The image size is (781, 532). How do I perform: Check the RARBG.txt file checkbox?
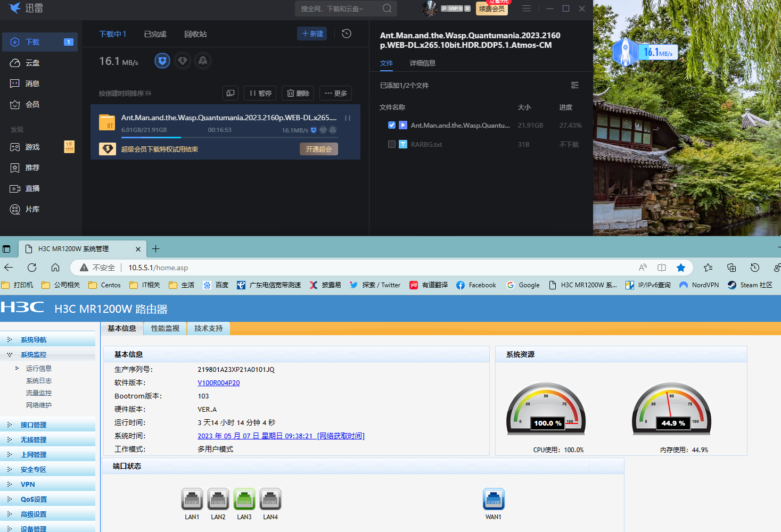pyautogui.click(x=392, y=144)
